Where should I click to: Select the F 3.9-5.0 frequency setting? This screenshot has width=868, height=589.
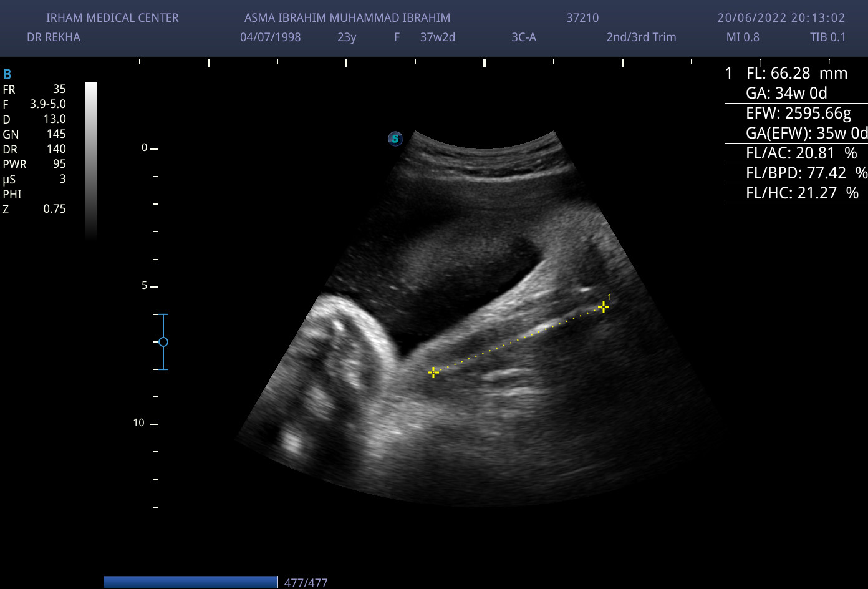click(x=34, y=104)
